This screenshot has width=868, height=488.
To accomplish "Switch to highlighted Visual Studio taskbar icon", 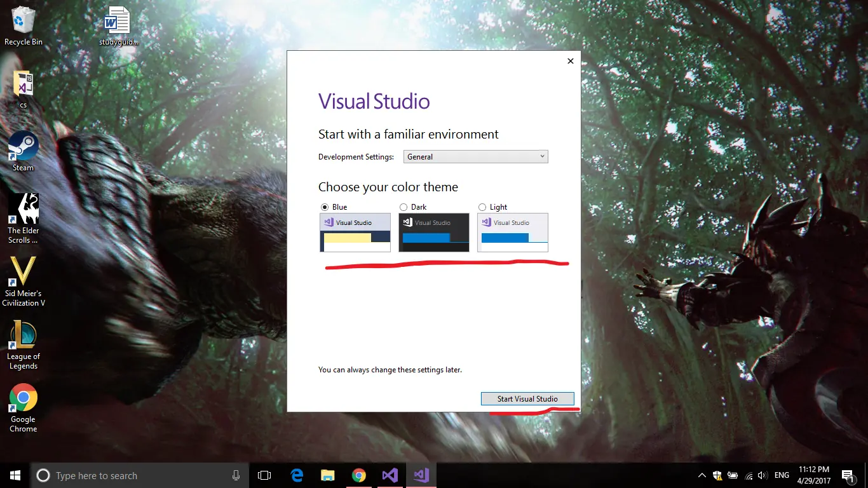I will [x=421, y=475].
